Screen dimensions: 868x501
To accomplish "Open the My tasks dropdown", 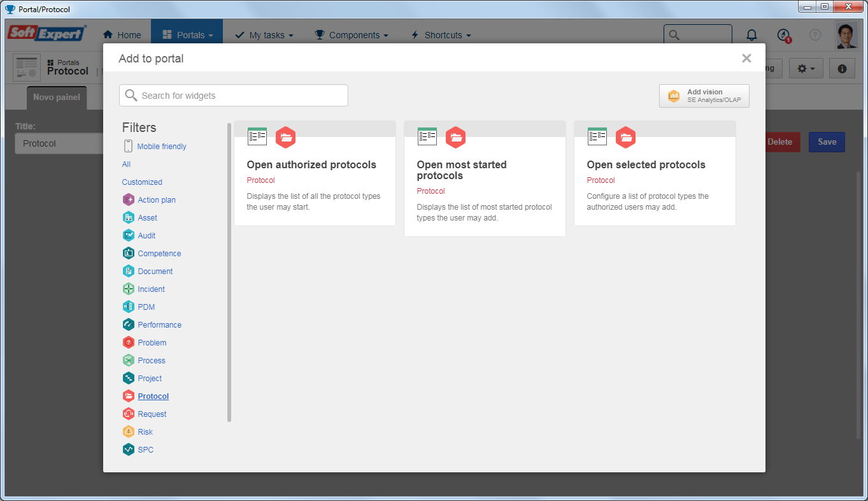I will pyautogui.click(x=264, y=35).
